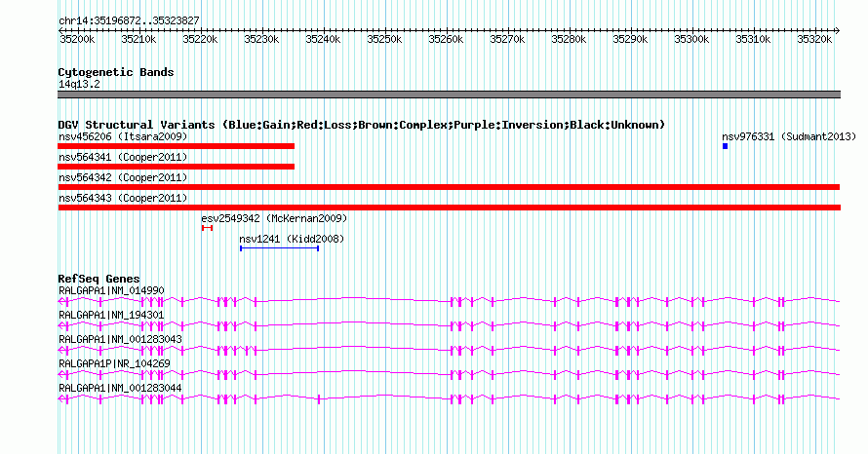The width and height of the screenshot is (868, 454).
Task: Select the nsv564342 (Cooper2011) full-width red bar
Action: pyautogui.click(x=449, y=187)
